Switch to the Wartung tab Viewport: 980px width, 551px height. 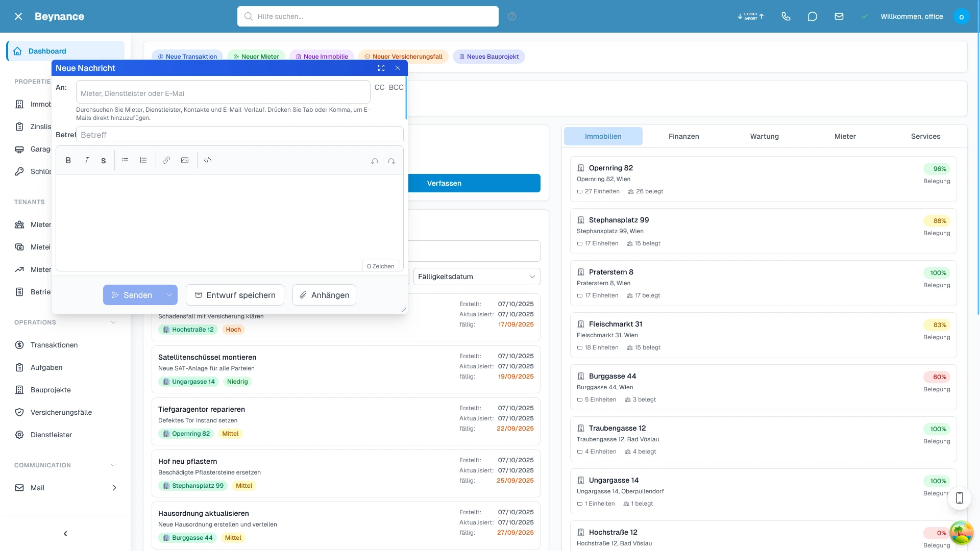pyautogui.click(x=764, y=136)
